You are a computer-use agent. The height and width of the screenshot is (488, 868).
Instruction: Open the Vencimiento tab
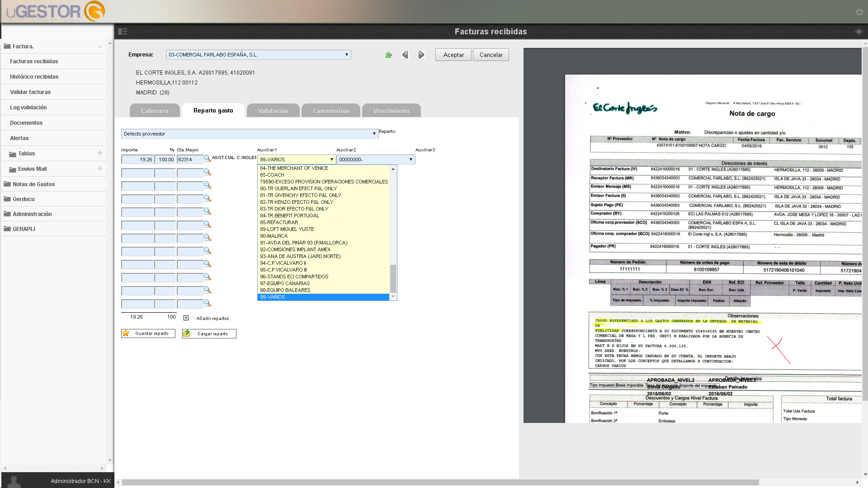[x=392, y=111]
